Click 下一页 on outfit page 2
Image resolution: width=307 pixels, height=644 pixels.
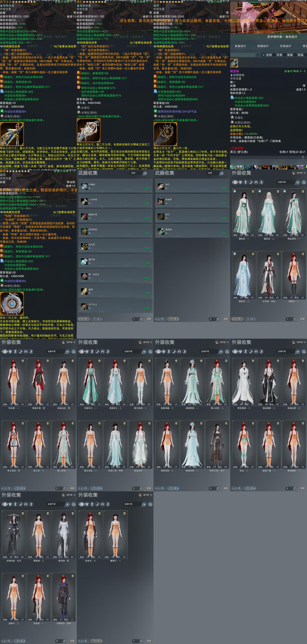[20, 488]
